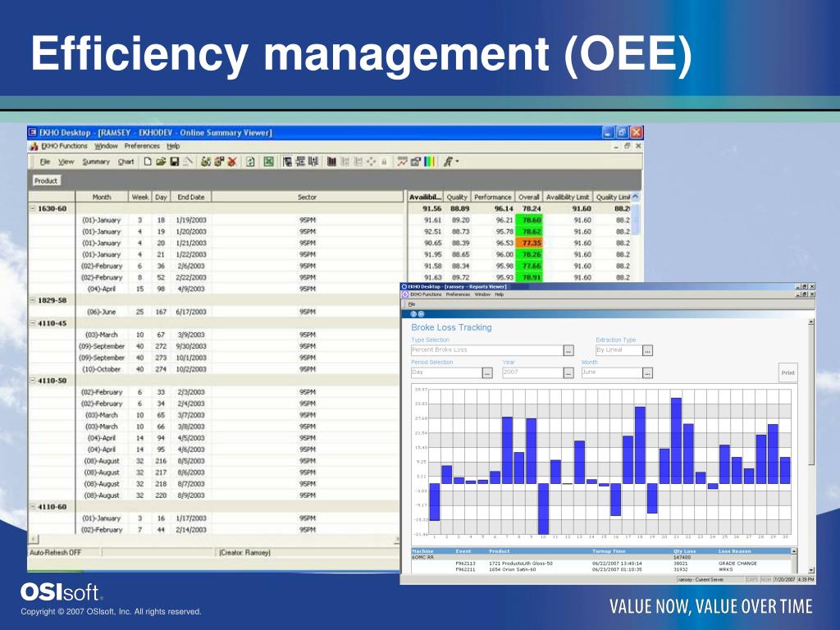
Task: Click the Print button in Broke Loss Tracking
Action: click(787, 373)
